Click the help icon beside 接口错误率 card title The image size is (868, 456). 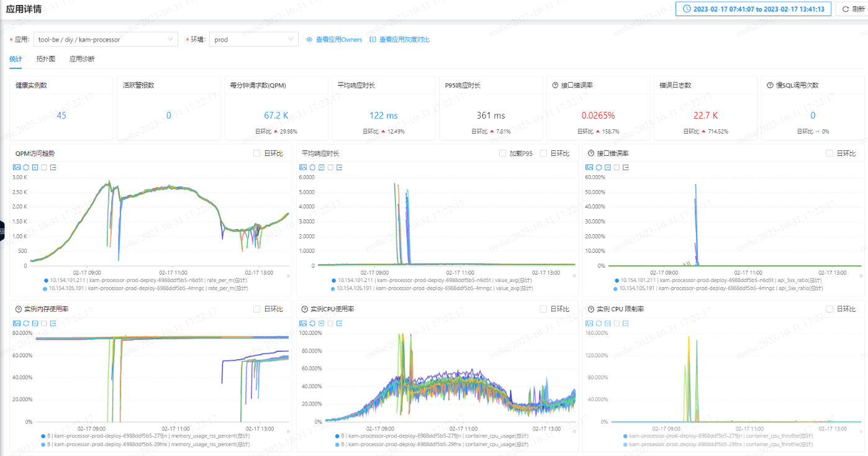[x=555, y=85]
